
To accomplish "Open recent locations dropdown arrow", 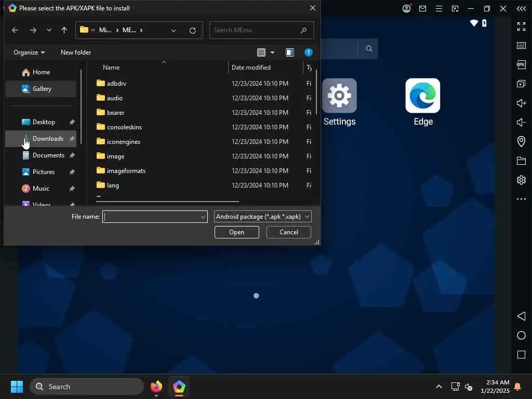I will pos(49,30).
